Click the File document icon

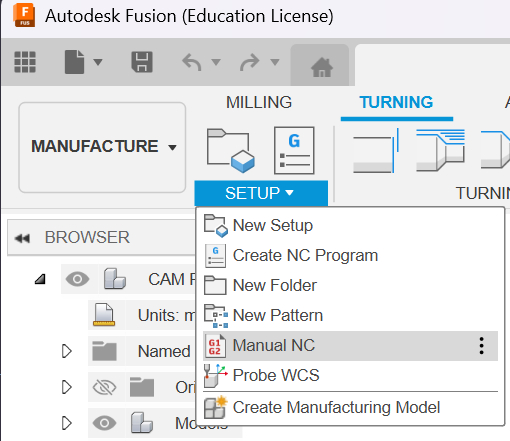(74, 62)
